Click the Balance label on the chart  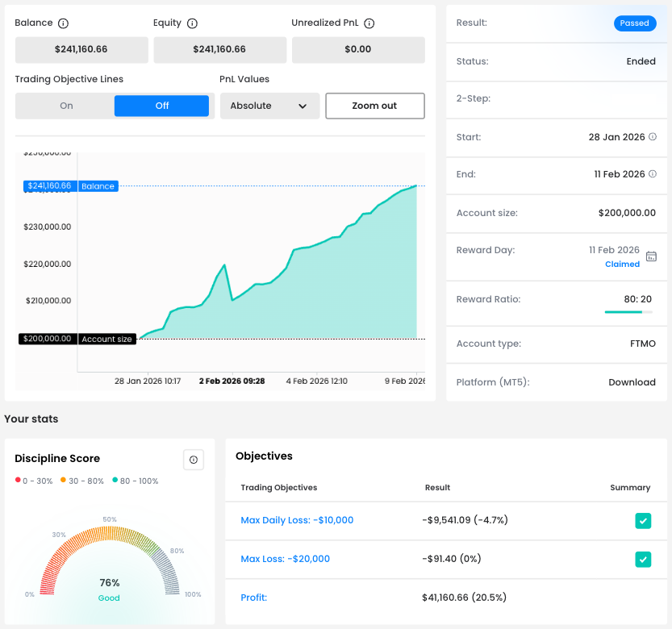(x=98, y=186)
